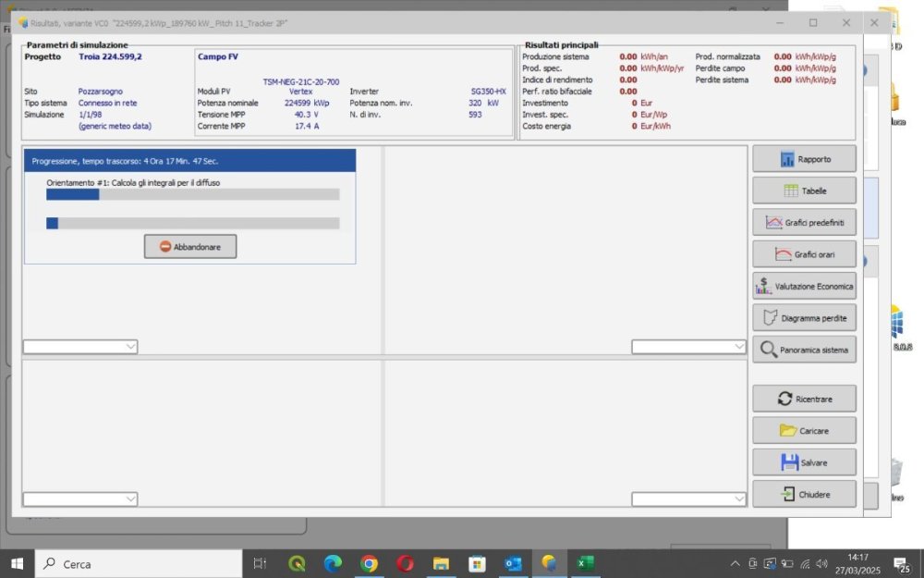Screen dimensions: 924x578
Task: Open Grafici predefiniti charts
Action: pos(804,223)
